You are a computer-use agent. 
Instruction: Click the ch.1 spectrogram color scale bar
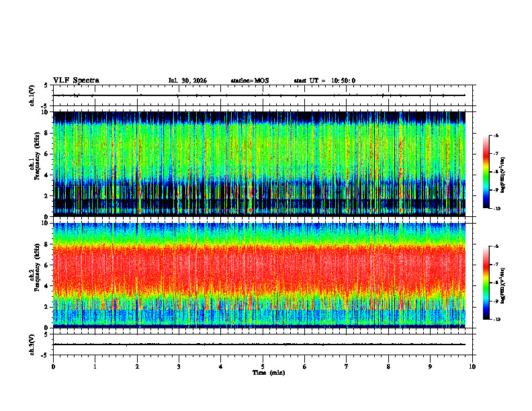pos(486,172)
